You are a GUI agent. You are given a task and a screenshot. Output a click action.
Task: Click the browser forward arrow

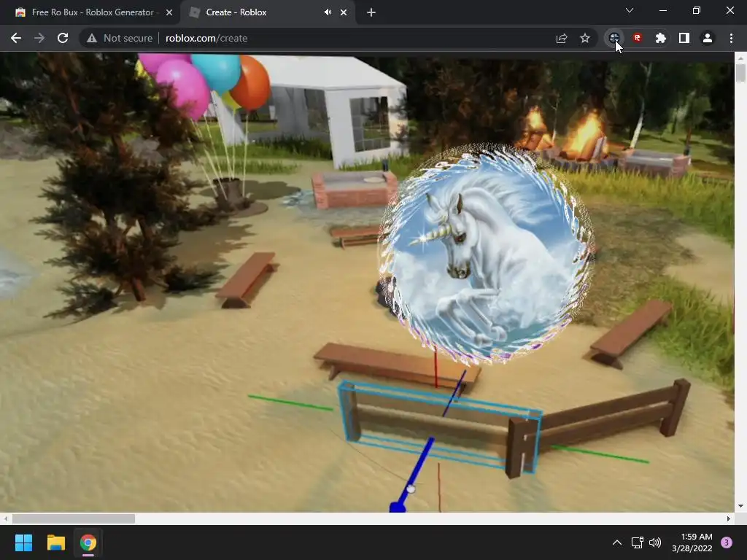[x=39, y=38]
